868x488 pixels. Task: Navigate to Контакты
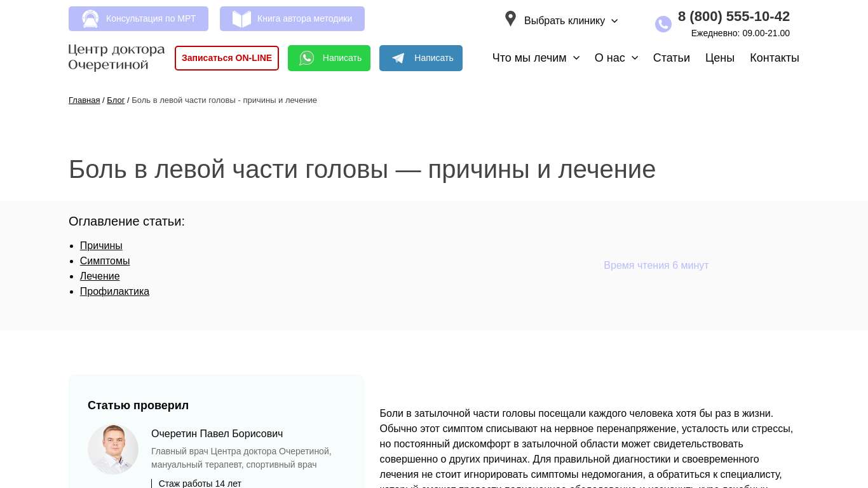pos(774,58)
